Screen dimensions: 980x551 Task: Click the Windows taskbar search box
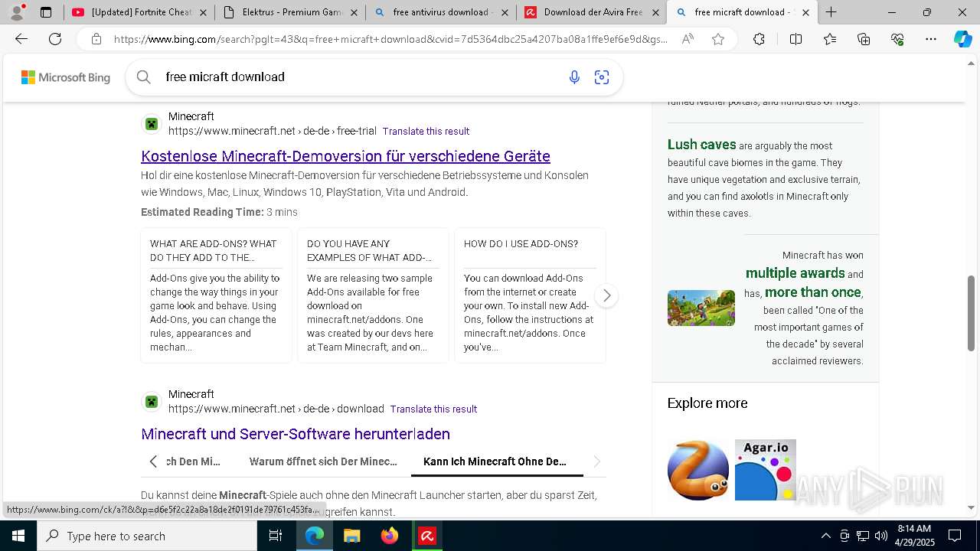pos(147,536)
